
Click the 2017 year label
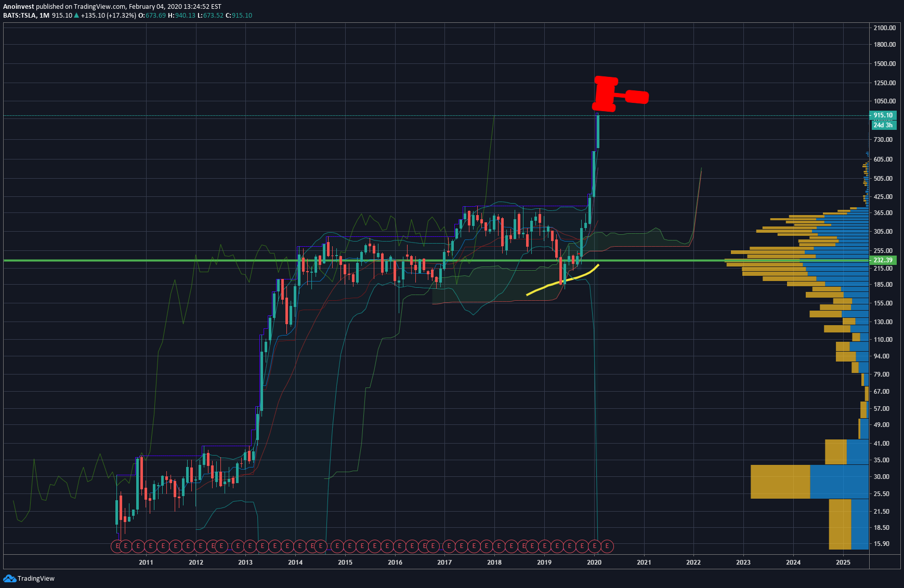click(x=444, y=563)
